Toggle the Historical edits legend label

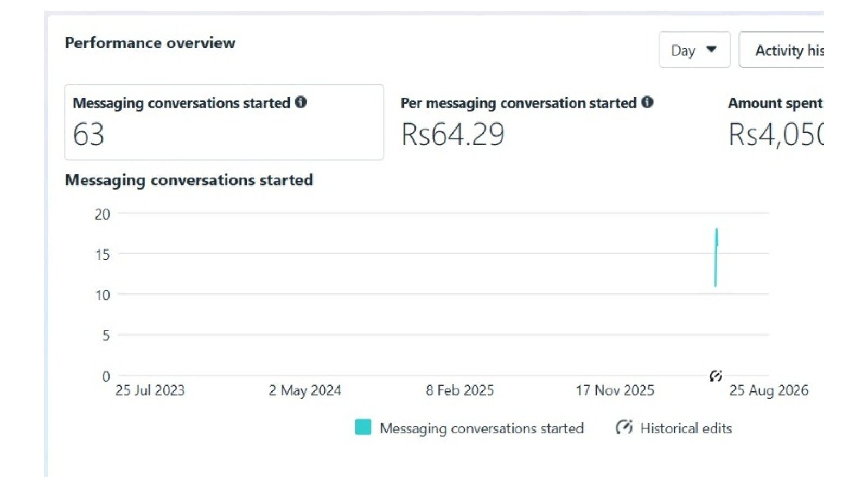686,428
